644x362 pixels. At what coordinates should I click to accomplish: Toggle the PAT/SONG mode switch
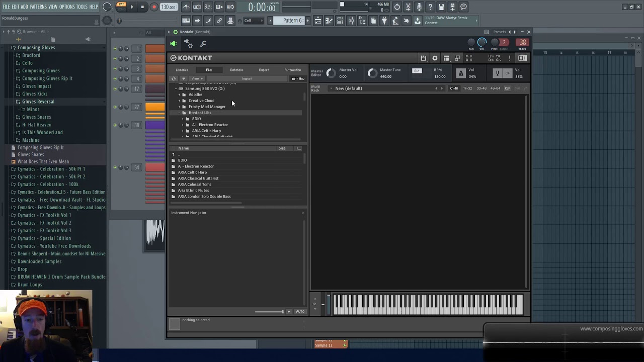click(x=121, y=7)
